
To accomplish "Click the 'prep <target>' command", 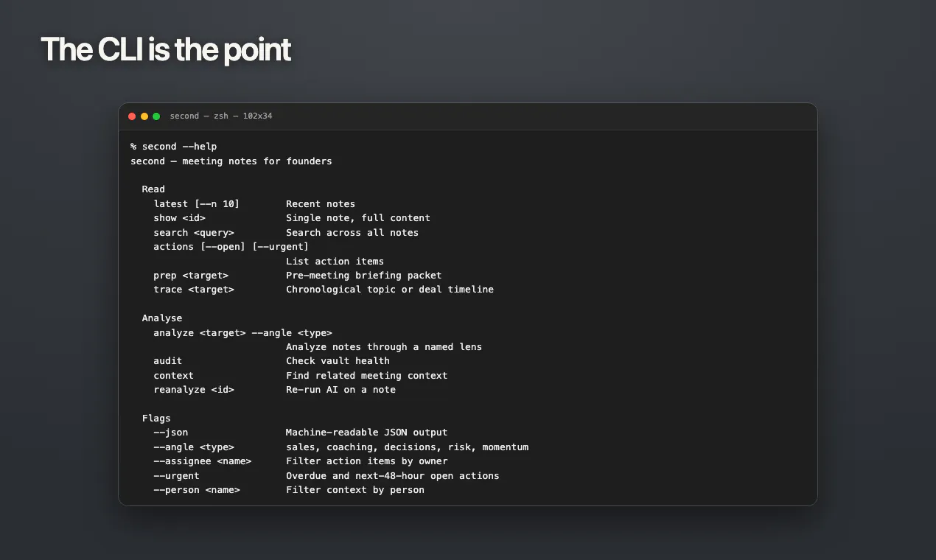I will [191, 276].
